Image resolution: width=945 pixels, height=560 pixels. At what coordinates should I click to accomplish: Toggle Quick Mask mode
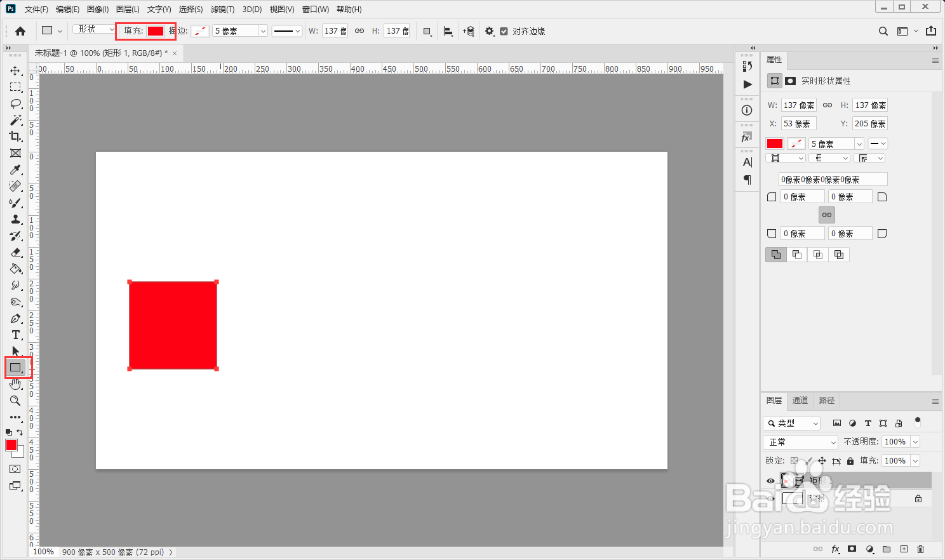click(x=15, y=469)
